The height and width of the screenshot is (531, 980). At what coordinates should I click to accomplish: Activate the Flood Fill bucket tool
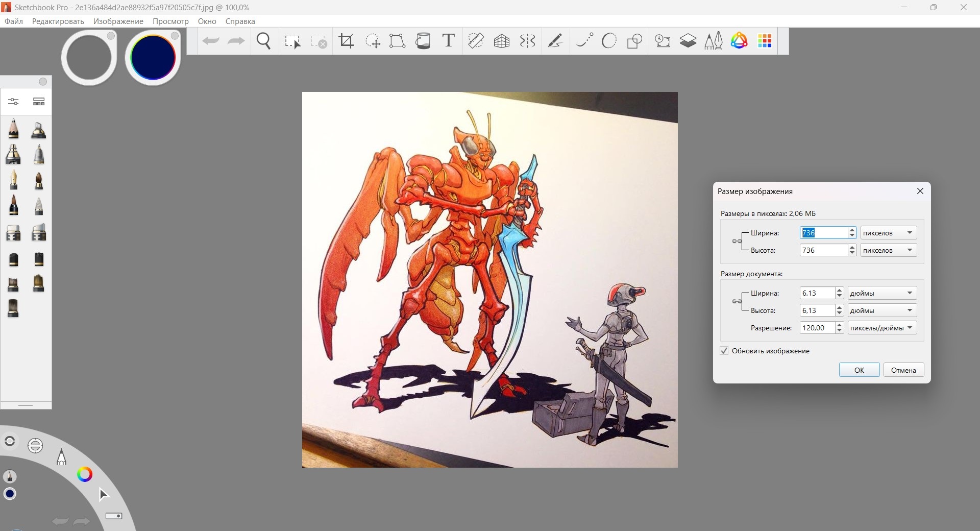423,41
